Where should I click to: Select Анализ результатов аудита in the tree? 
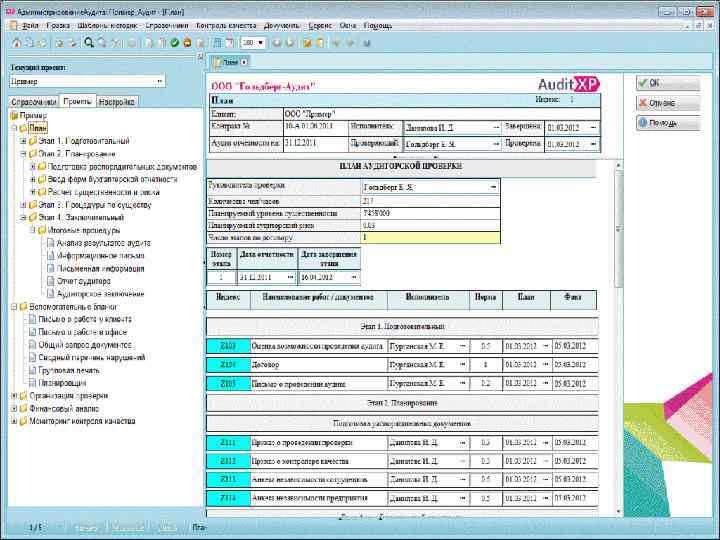103,243
